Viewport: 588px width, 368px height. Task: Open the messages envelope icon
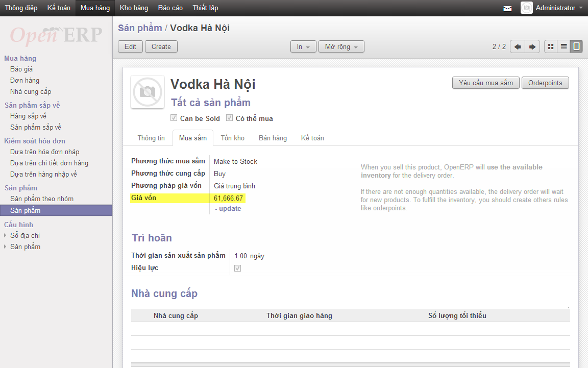[x=507, y=8]
